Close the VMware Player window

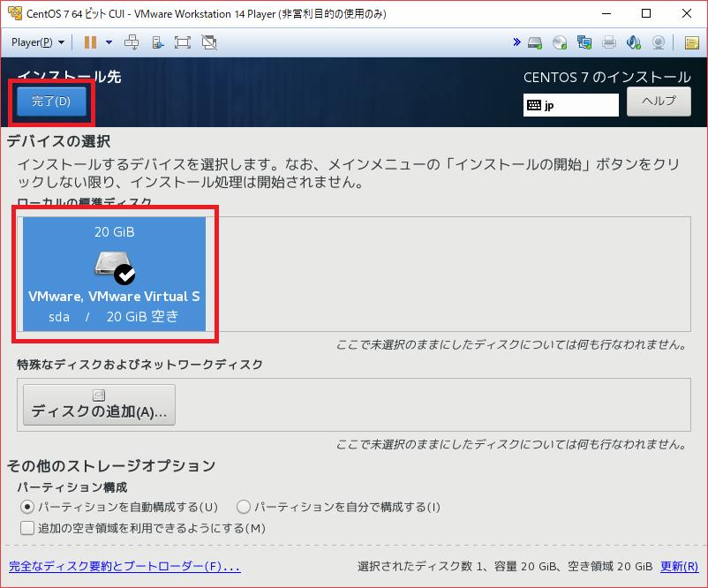coord(686,13)
